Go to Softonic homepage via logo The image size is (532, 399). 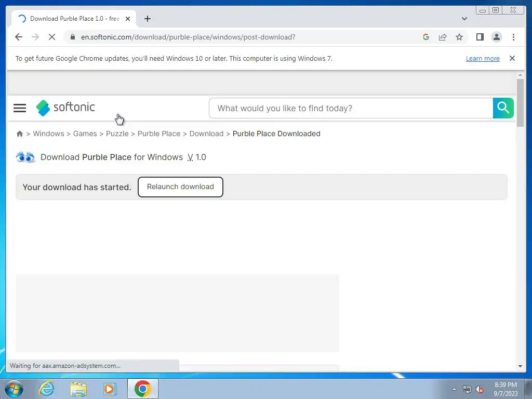(x=65, y=108)
